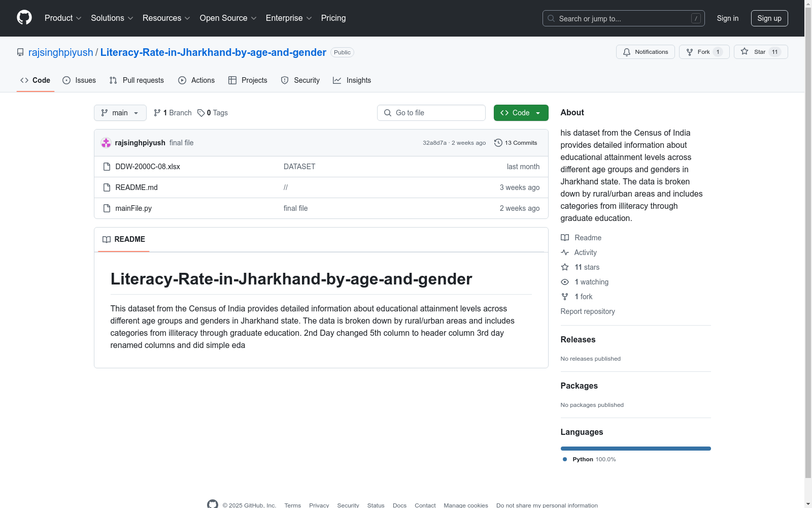Open the Packages section heading
Screen dimensions: 812x508
click(x=579, y=386)
